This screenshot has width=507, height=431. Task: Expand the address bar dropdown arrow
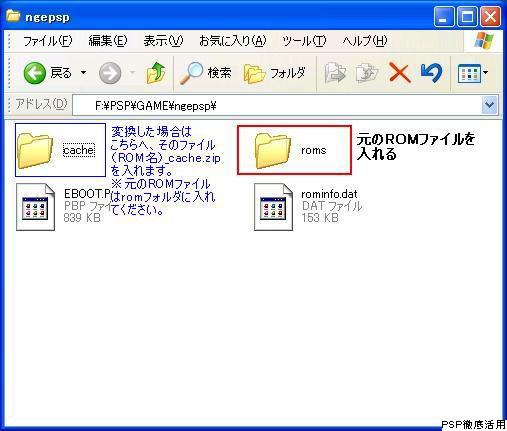pyautogui.click(x=490, y=105)
